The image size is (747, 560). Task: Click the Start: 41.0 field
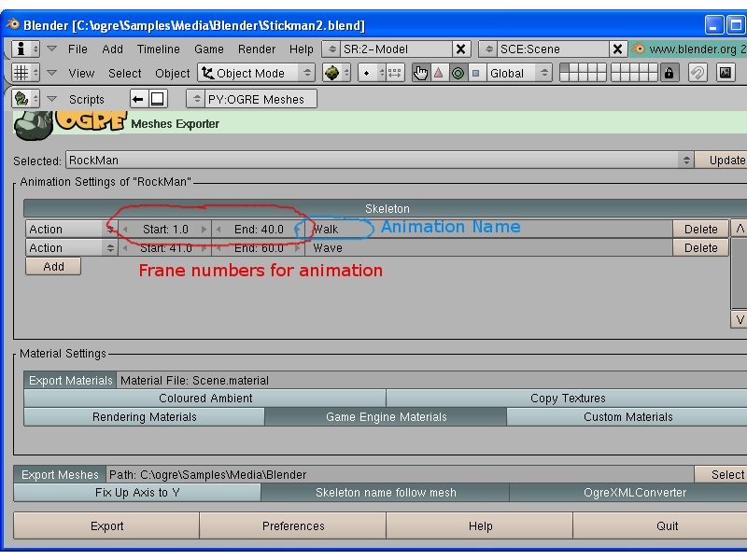(165, 247)
